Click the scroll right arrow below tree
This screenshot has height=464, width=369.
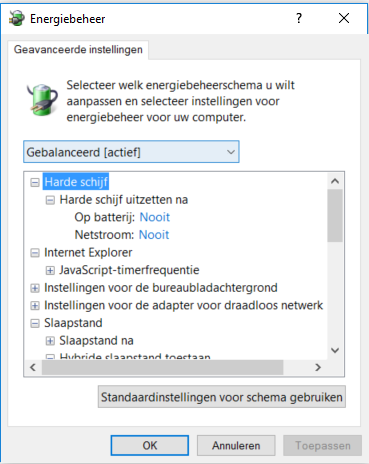click(x=318, y=367)
